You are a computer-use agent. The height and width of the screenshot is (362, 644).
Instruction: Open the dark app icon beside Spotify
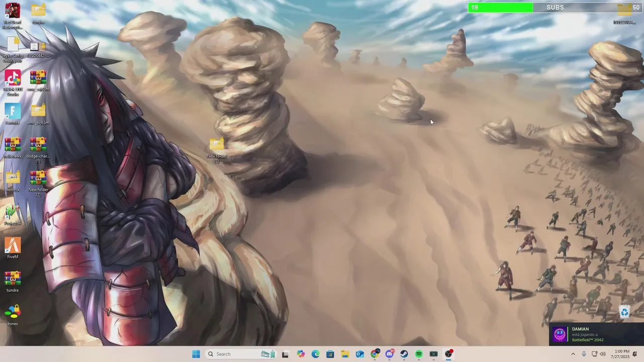(434, 354)
